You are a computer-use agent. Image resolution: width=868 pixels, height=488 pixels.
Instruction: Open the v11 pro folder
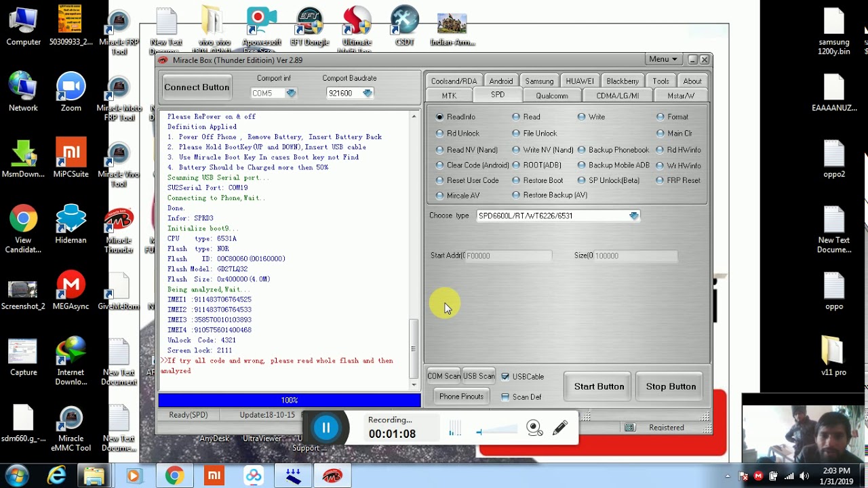coord(834,357)
